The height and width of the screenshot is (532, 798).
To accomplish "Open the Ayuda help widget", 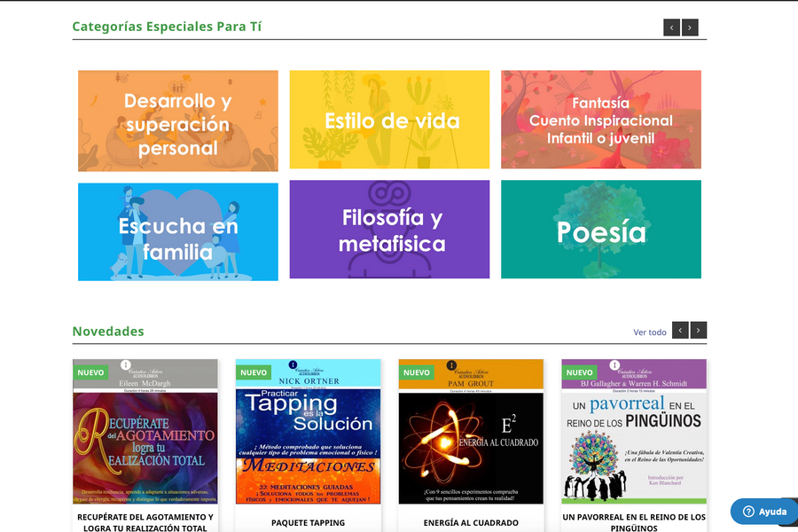I will tap(763, 512).
